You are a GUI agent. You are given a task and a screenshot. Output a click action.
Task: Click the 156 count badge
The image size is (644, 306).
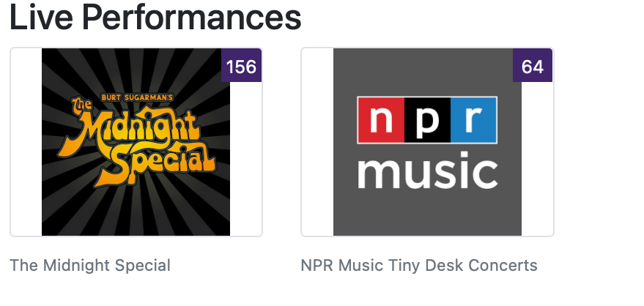point(241,67)
